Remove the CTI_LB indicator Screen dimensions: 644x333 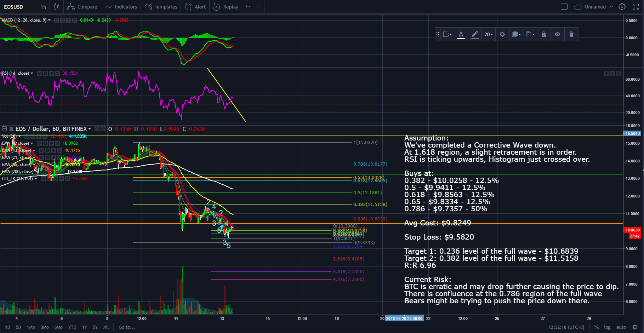pyautogui.click(x=67, y=179)
